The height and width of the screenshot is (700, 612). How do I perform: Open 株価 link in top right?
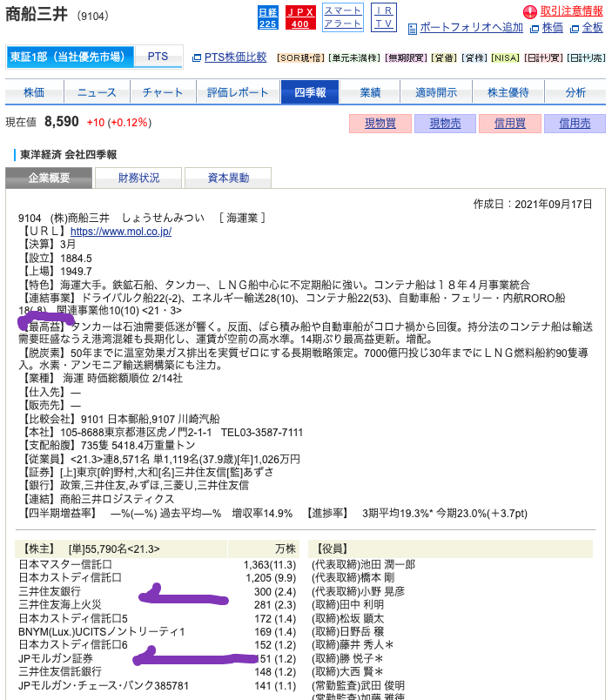point(552,28)
